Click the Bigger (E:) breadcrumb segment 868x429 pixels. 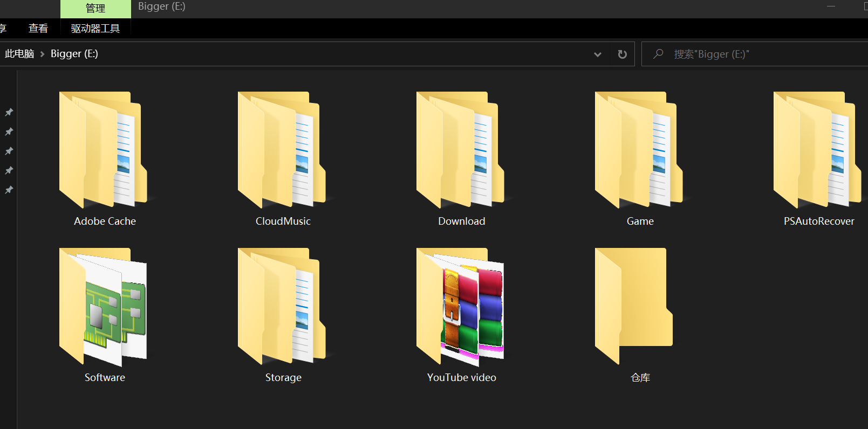[x=74, y=54]
